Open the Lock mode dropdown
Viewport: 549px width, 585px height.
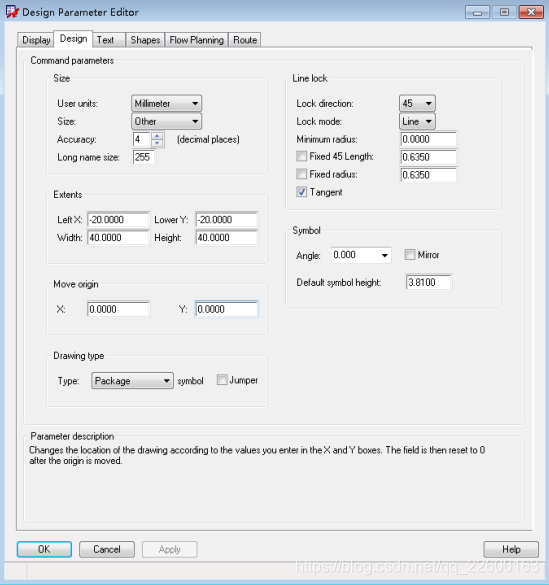tap(417, 121)
